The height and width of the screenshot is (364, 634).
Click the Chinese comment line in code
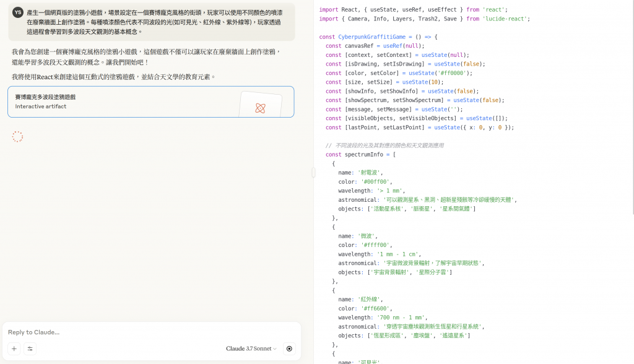point(384,145)
